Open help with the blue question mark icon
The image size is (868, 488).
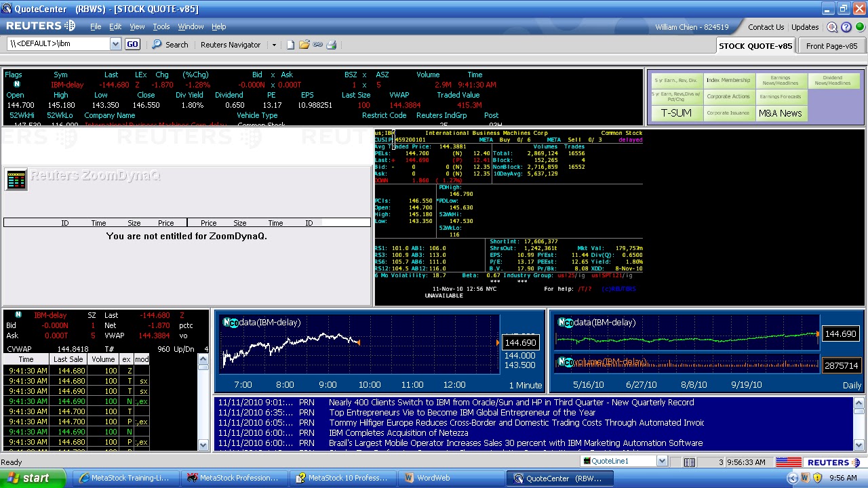pyautogui.click(x=846, y=27)
